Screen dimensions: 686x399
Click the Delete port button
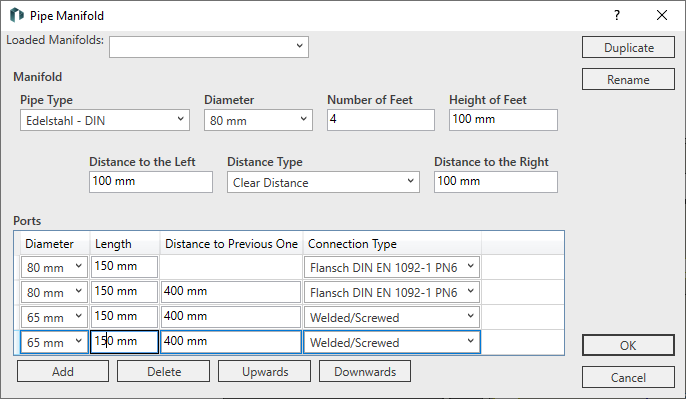tap(164, 371)
